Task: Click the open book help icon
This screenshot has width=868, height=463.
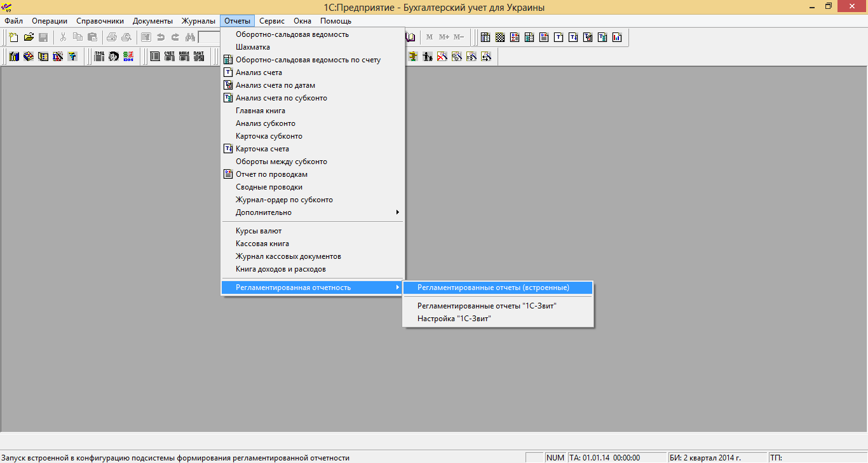Action: tap(410, 38)
